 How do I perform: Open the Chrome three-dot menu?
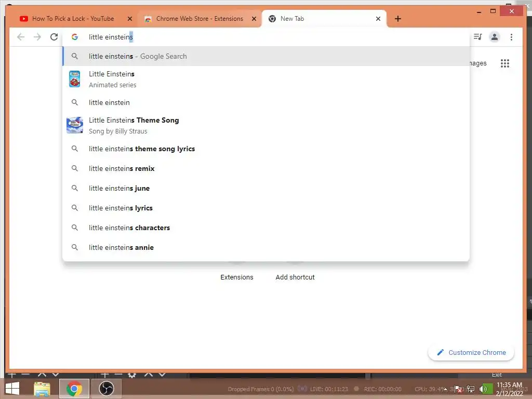pos(511,37)
